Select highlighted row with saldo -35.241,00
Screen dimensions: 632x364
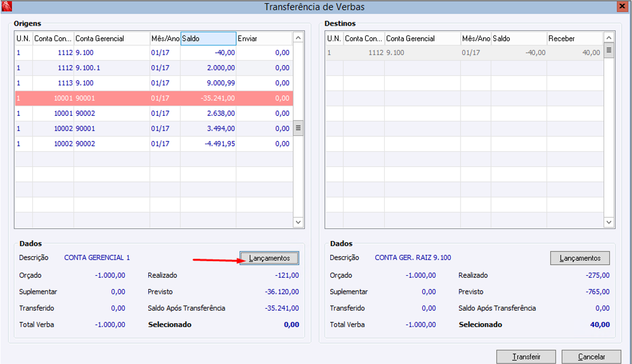click(x=154, y=98)
